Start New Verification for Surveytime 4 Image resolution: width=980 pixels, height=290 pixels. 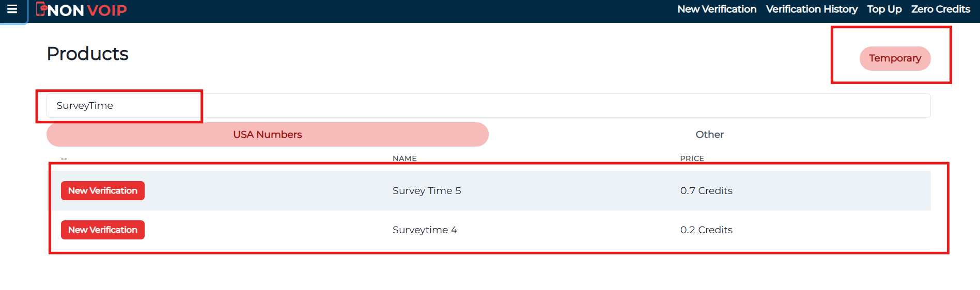point(103,230)
